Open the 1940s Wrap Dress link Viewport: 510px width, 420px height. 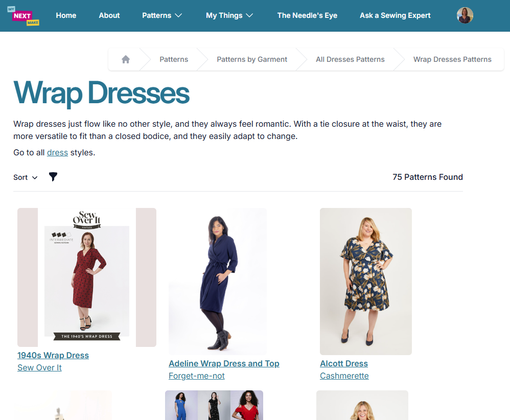click(53, 355)
